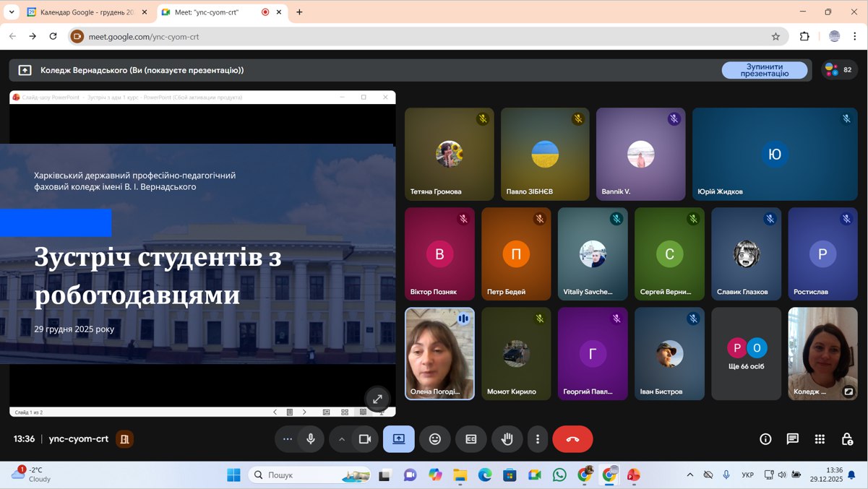
Task: Click the red leave call button
Action: click(x=572, y=439)
